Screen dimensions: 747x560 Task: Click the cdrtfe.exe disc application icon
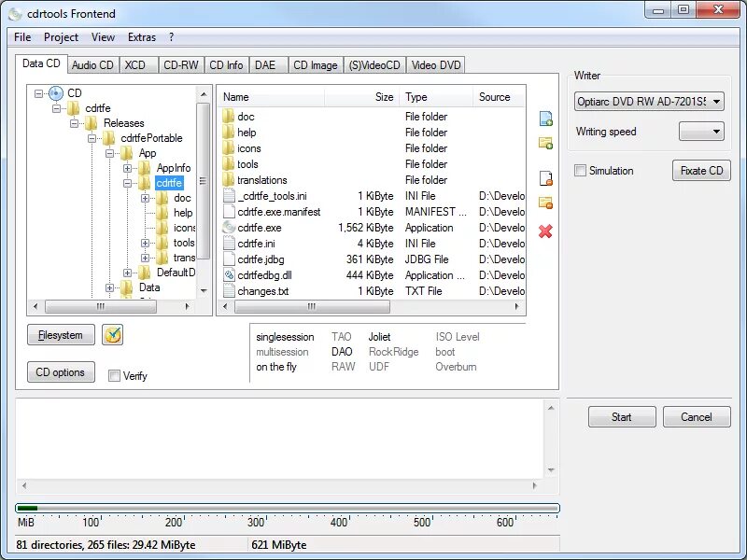click(x=229, y=228)
